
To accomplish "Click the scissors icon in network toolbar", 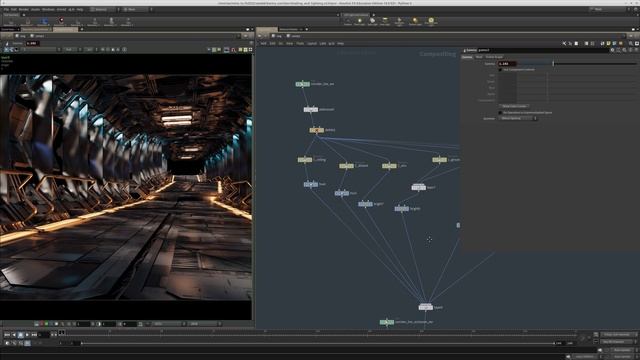I will click(x=564, y=43).
